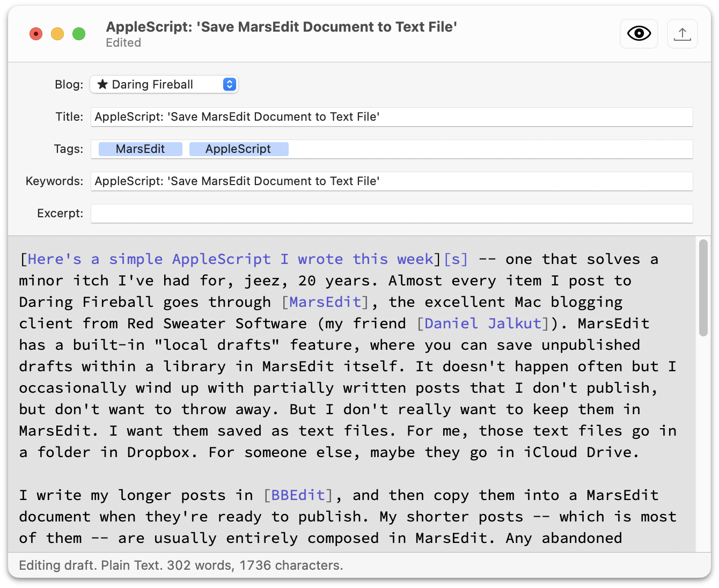The width and height of the screenshot is (719, 588).
Task: Click the green full-screen window button
Action: (79, 34)
